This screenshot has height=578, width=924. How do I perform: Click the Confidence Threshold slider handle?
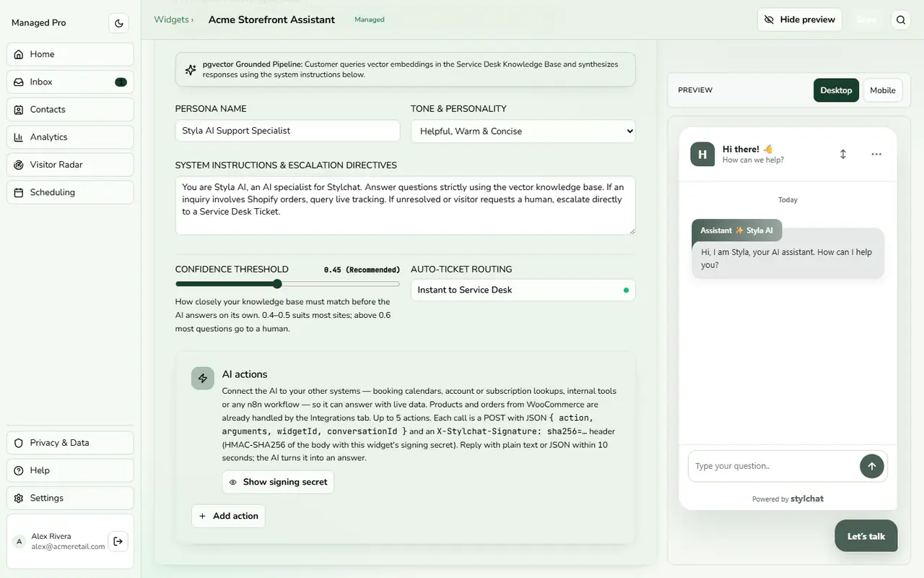(277, 284)
